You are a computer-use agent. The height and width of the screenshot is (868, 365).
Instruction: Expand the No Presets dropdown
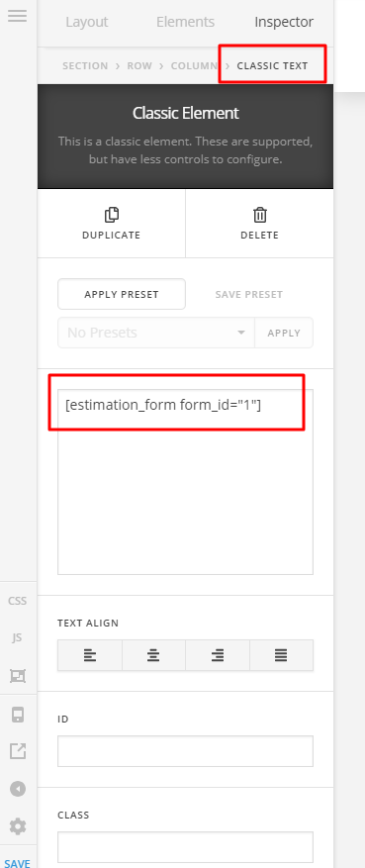coord(156,333)
